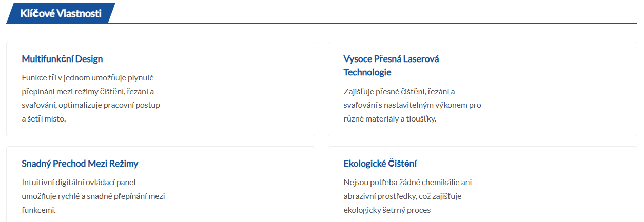
Task: Click the text line 'Funkce tři v jednom umožňuje plynulé'
Action: 88,78
